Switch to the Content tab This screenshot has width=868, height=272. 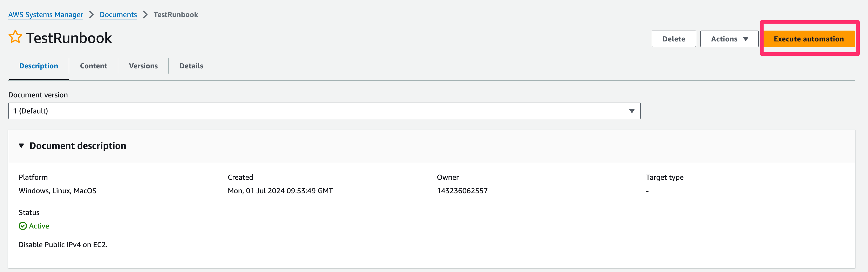tap(93, 66)
